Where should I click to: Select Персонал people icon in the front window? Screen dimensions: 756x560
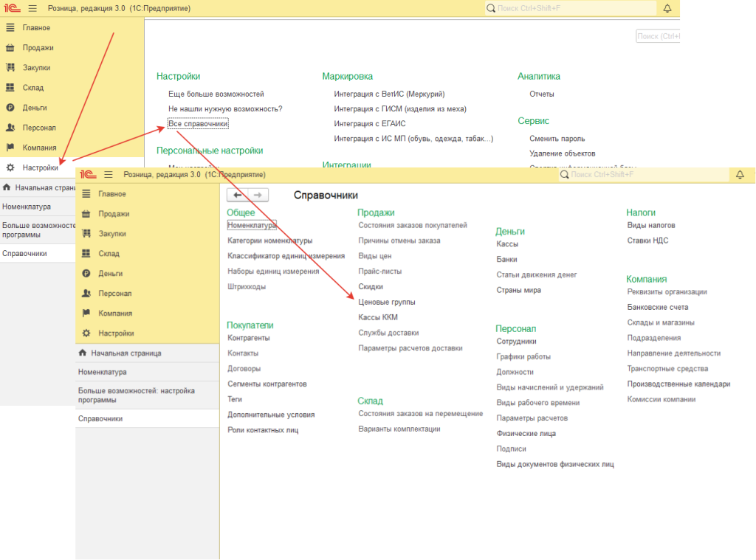pos(86,293)
